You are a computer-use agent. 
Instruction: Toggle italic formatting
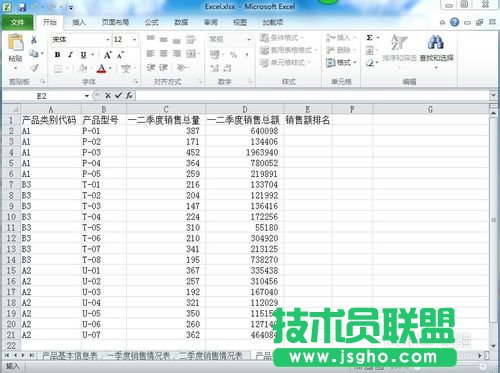tap(70, 55)
